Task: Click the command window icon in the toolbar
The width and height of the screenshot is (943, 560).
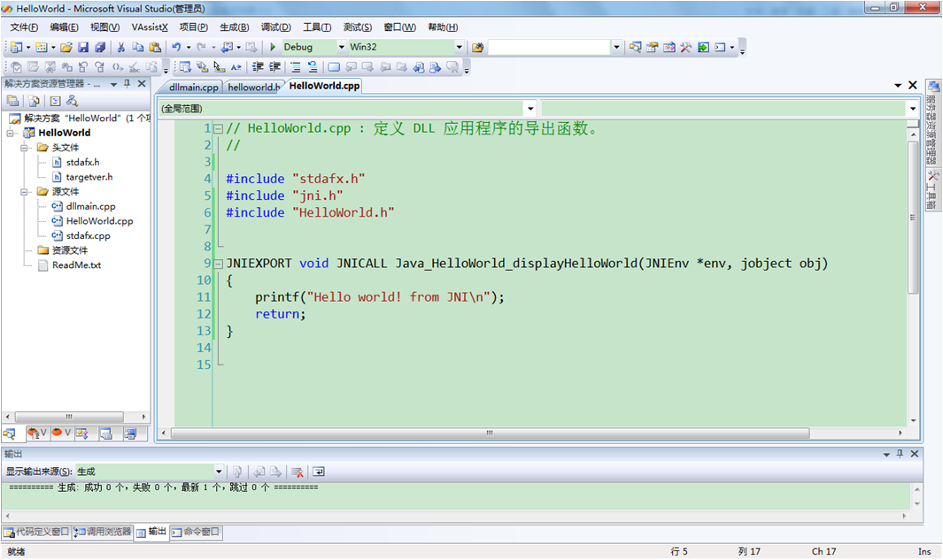Action: click(x=720, y=47)
